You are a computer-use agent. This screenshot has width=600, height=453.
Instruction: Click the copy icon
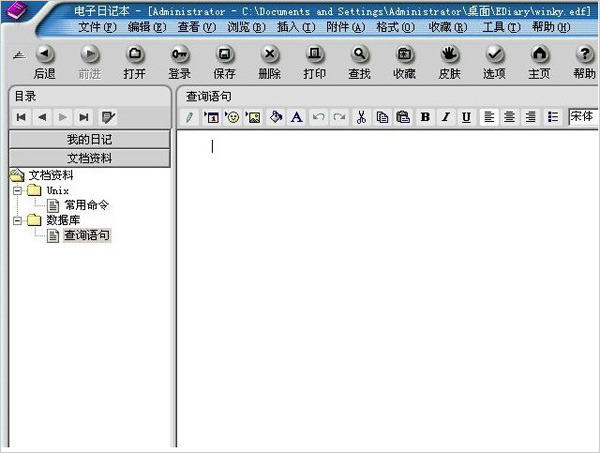click(382, 117)
